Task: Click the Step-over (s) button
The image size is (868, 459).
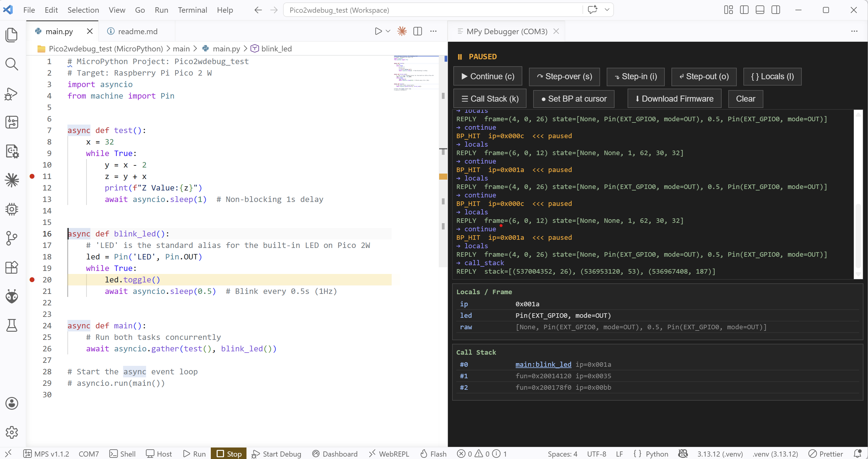Action: [x=564, y=76]
